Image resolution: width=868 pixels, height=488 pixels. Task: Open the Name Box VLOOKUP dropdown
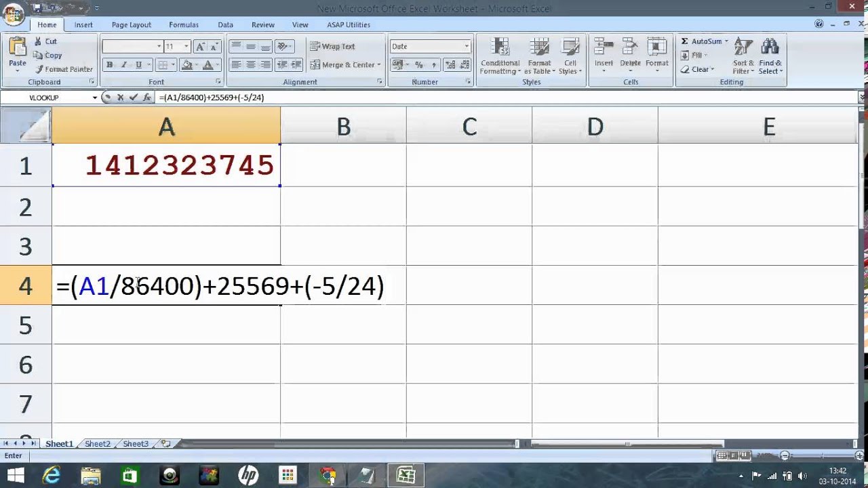coord(95,98)
